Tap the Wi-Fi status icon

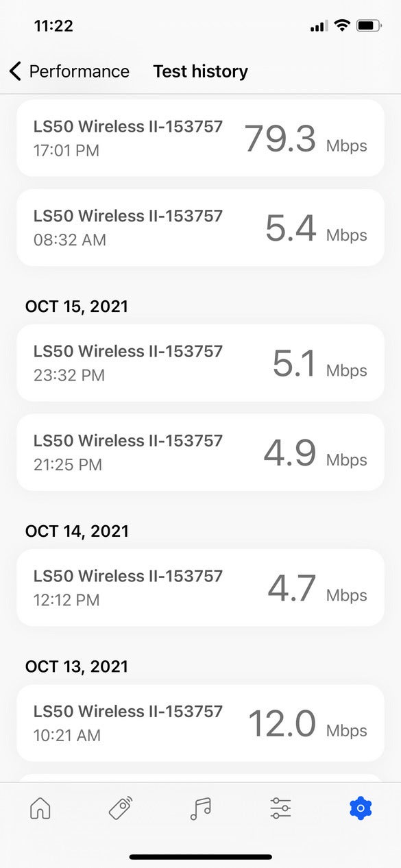pos(341,26)
